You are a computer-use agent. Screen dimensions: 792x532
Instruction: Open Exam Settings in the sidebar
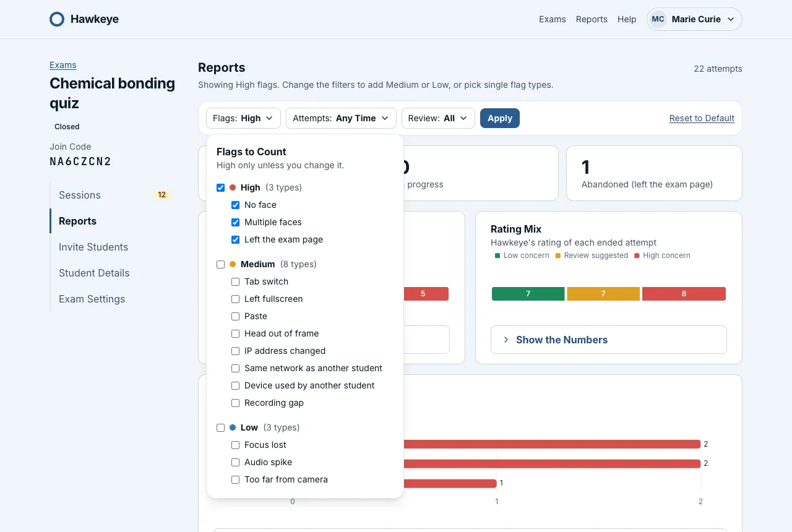[113, 299]
